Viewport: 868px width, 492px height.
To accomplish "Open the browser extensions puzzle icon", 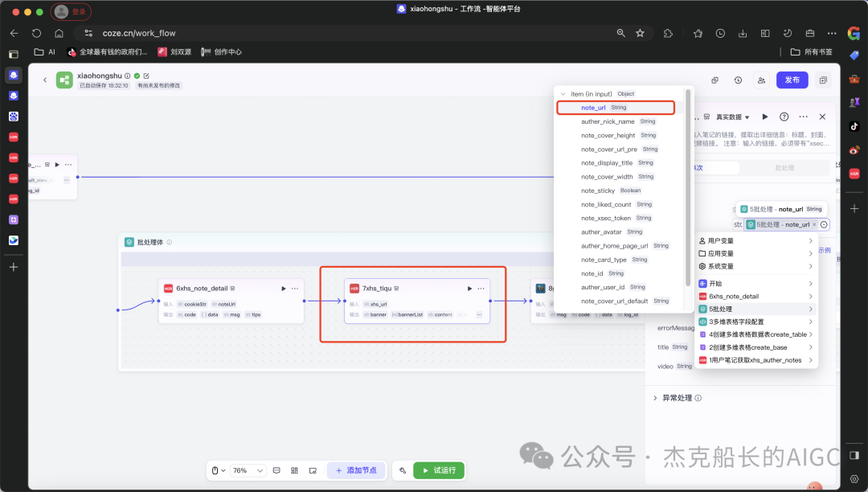I will tap(668, 33).
